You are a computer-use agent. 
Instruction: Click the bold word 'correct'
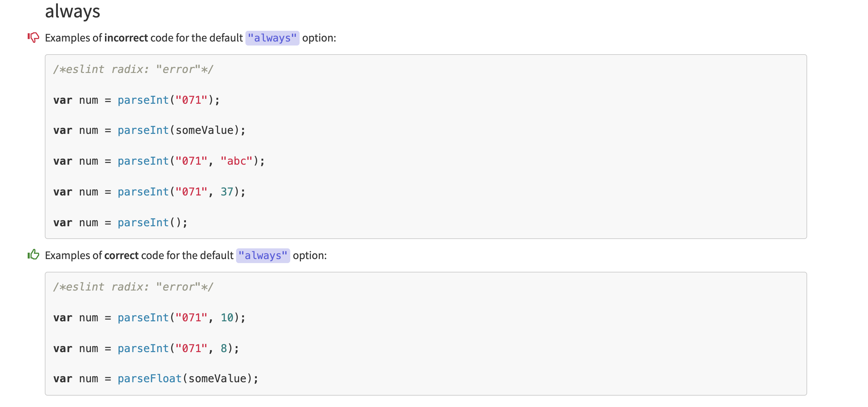pos(121,255)
